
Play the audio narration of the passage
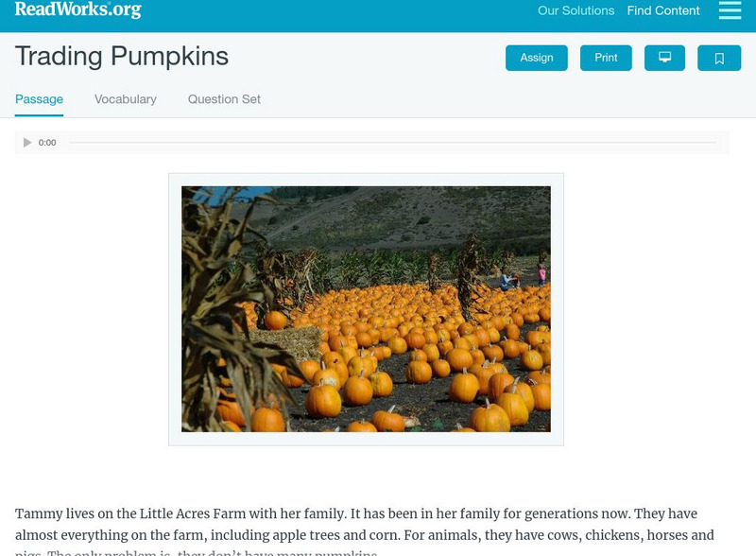click(26, 143)
